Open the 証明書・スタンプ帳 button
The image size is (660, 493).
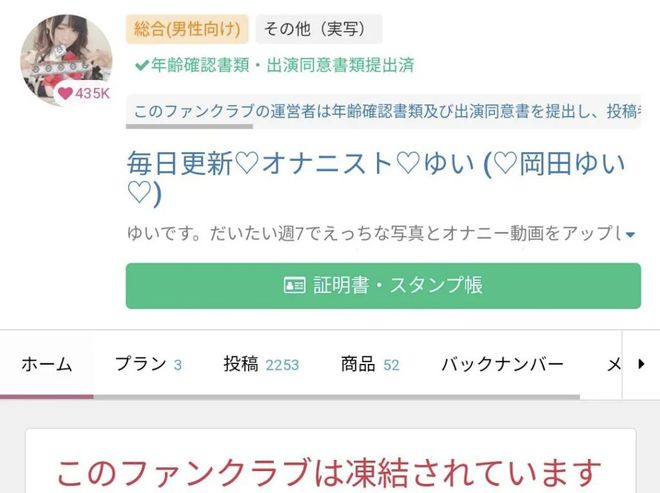click(383, 286)
